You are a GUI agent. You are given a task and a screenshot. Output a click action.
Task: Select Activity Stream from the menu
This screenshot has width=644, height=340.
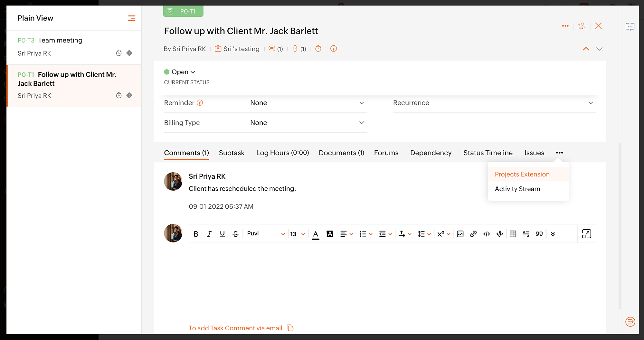(x=517, y=189)
